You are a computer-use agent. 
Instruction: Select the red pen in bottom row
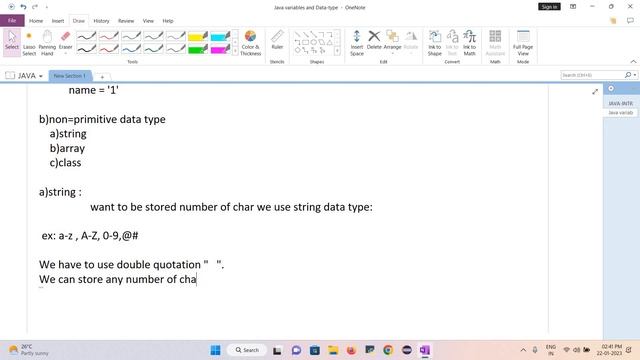click(x=109, y=49)
